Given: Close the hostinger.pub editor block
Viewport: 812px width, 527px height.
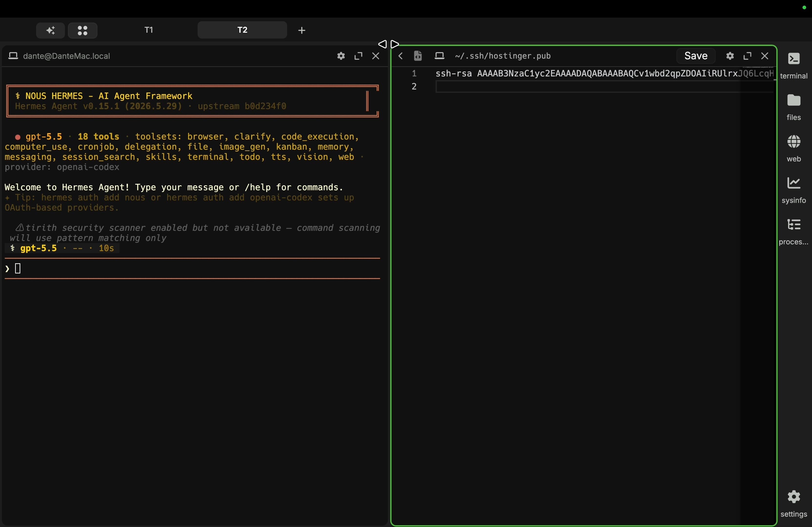Looking at the screenshot, I should pyautogui.click(x=765, y=56).
